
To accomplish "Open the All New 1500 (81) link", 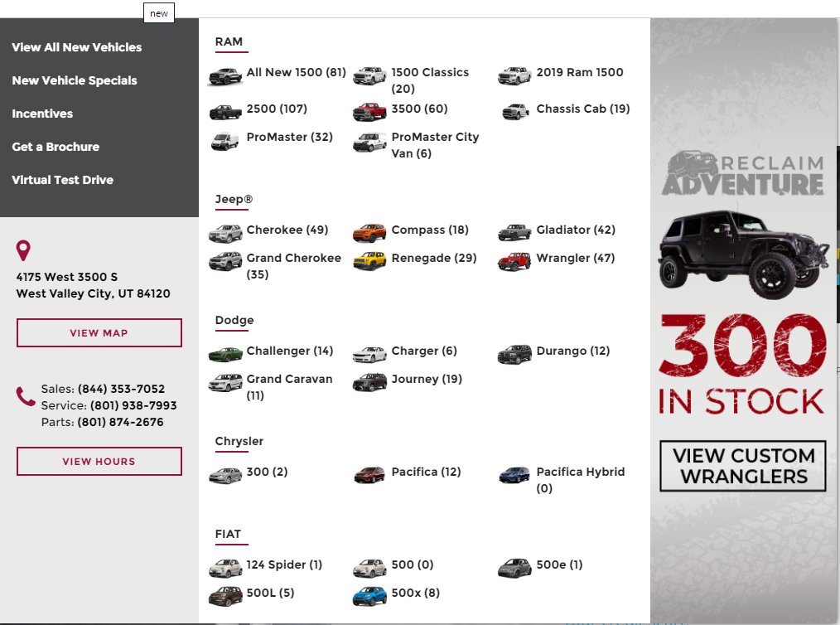I will point(297,72).
